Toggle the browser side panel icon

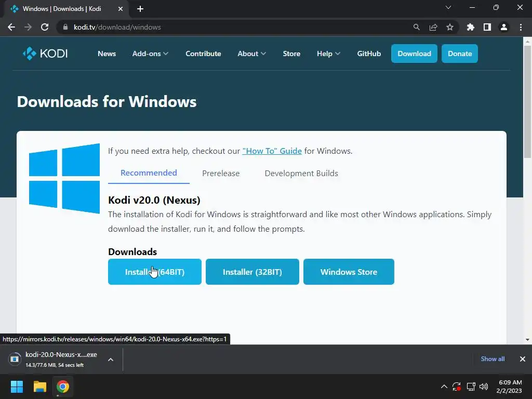[487, 27]
